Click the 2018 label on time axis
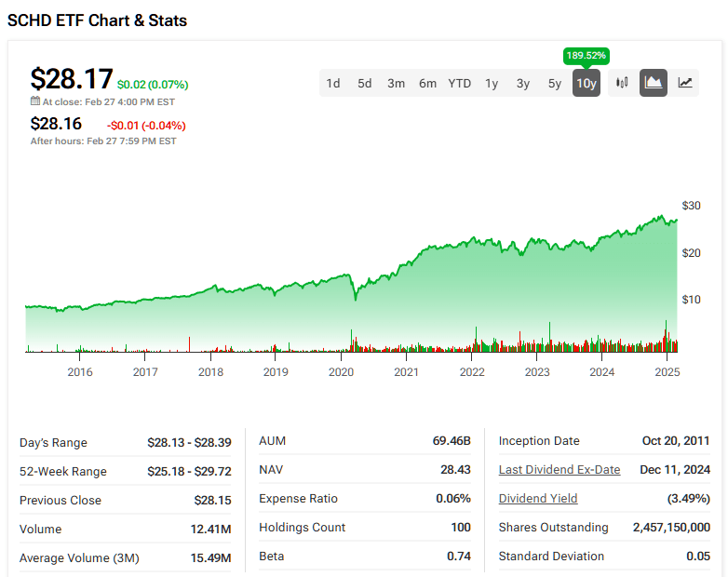The height and width of the screenshot is (577, 728). point(210,372)
